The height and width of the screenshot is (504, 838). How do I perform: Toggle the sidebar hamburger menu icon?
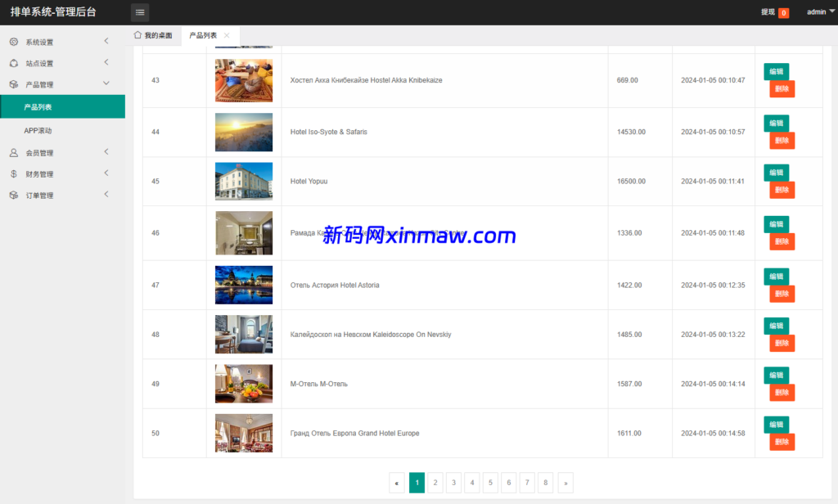coord(139,12)
